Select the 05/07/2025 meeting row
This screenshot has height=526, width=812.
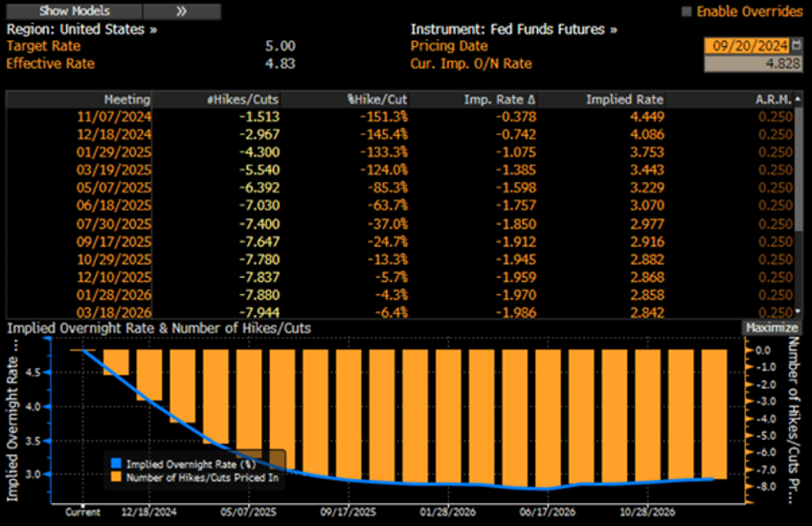[x=399, y=188]
